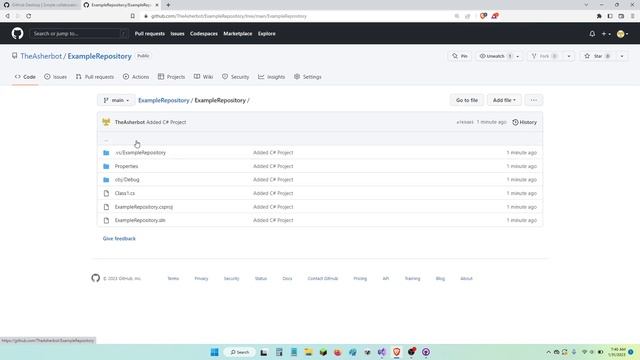Click the footer Pricing link
This screenshot has height=360, width=640.
pos(360,278)
